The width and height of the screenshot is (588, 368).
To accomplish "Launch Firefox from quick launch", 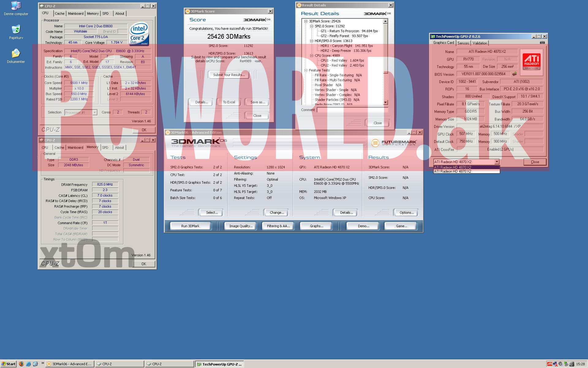I will click(21, 364).
